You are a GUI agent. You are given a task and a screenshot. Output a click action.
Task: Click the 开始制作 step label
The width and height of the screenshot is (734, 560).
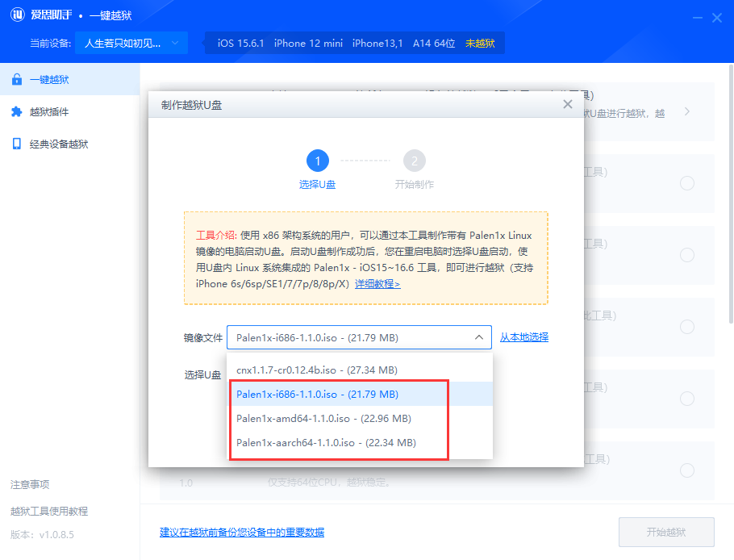click(415, 185)
